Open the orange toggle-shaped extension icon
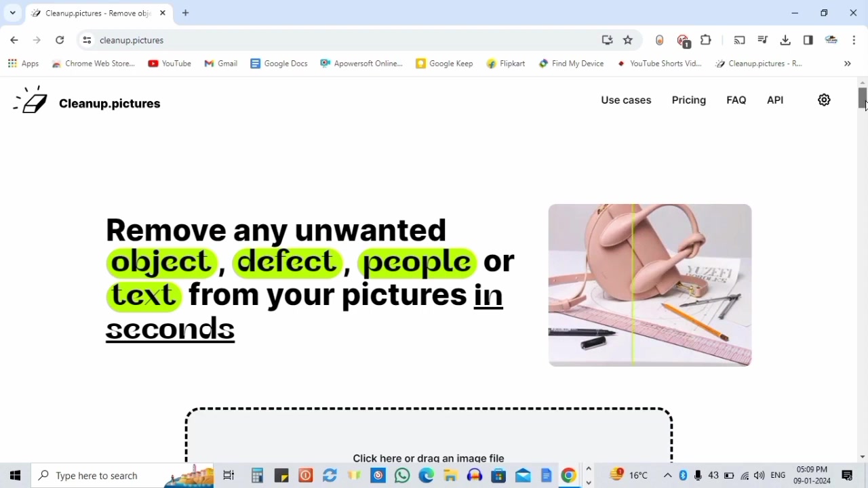 click(x=660, y=40)
